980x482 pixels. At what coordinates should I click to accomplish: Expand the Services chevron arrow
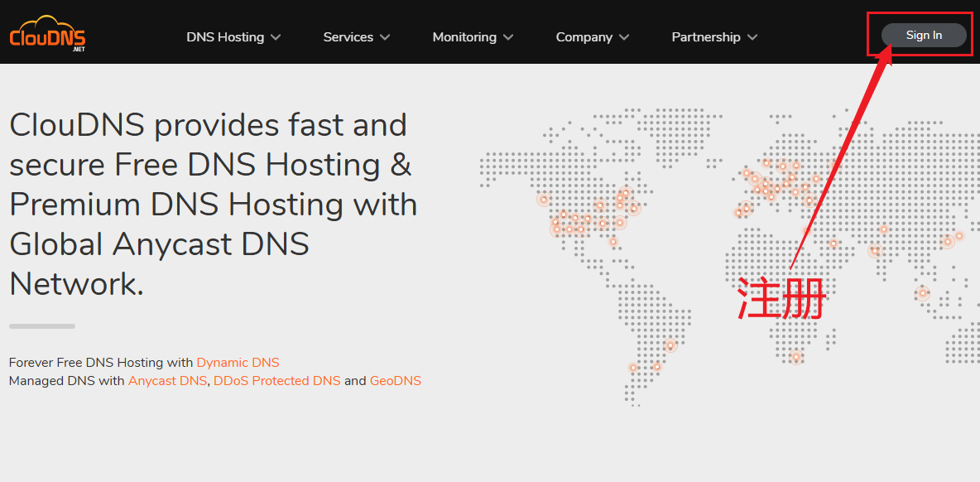coord(385,37)
